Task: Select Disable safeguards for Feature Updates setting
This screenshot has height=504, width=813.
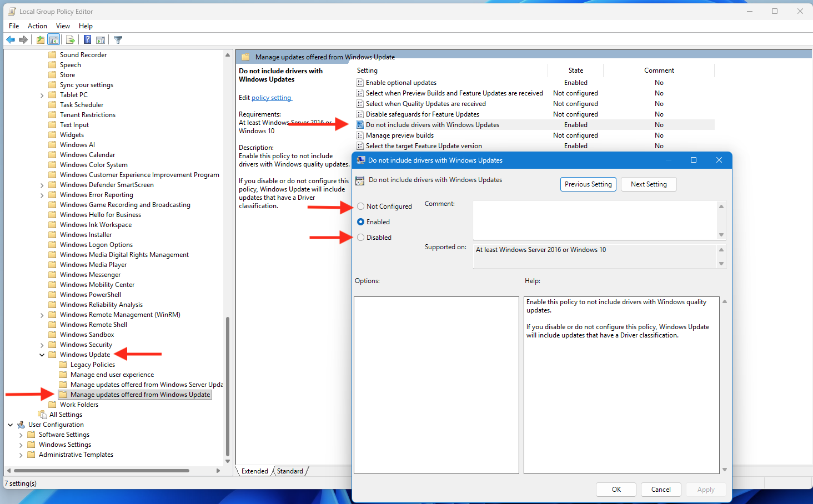Action: [422, 114]
